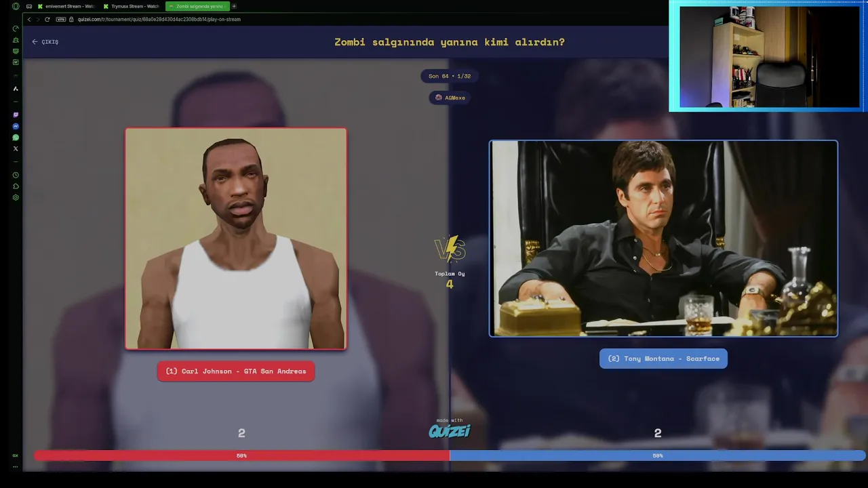Click the AGMexe avatar icon
The width and height of the screenshot is (868, 488).
tap(439, 98)
